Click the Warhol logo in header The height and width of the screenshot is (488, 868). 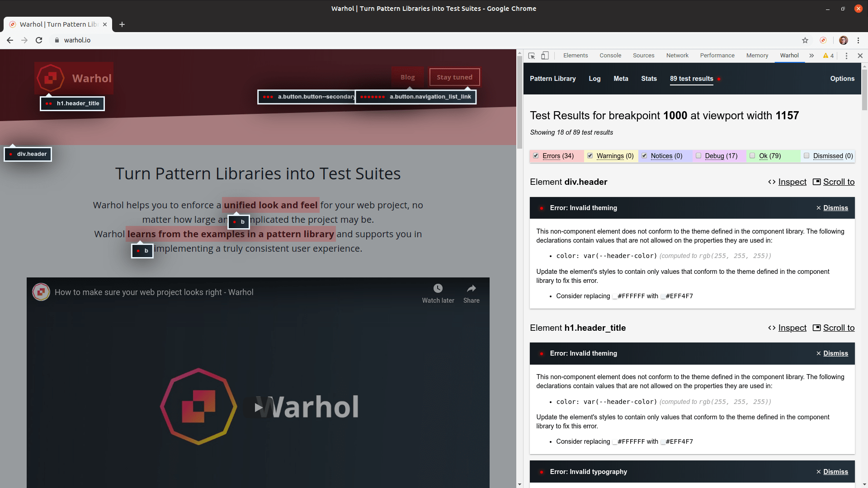[74, 78]
